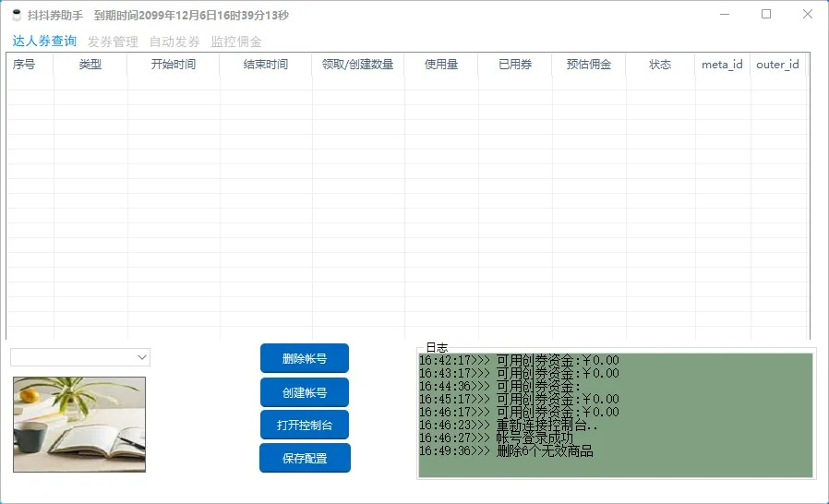Select log line 16:43:17 可用创券资金
The width and height of the screenshot is (829, 504).
tap(519, 373)
